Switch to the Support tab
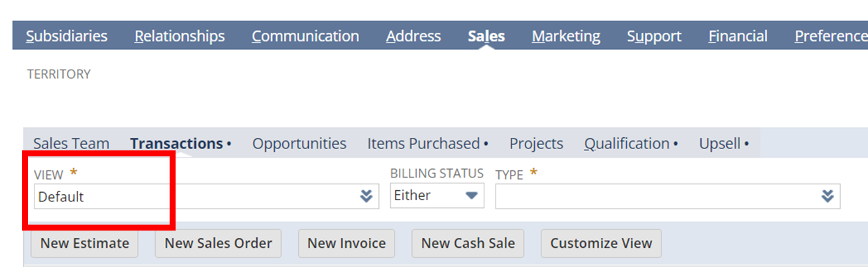Viewport: 868px width, 267px height. [654, 36]
